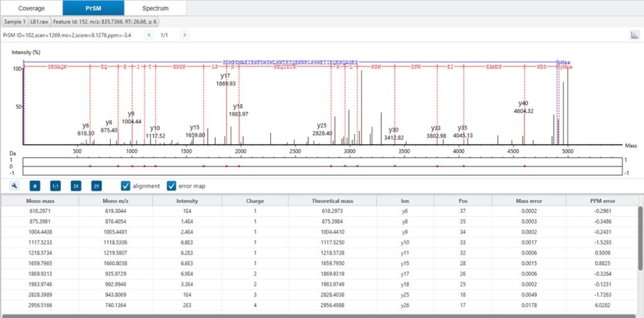Click the y25 peak label in spectrum
This screenshot has width=644, height=318.
(322, 125)
